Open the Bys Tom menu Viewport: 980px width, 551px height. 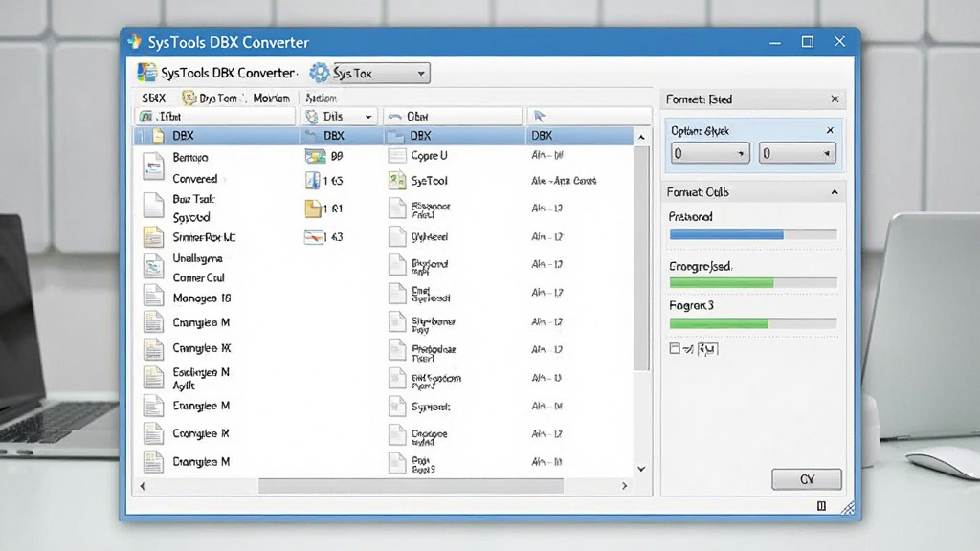[217, 99]
